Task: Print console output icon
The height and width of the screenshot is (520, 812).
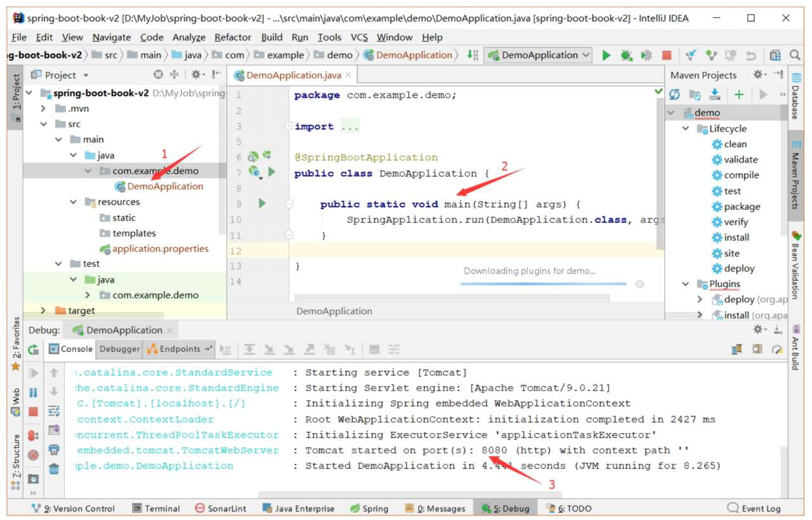Action: coord(55,450)
